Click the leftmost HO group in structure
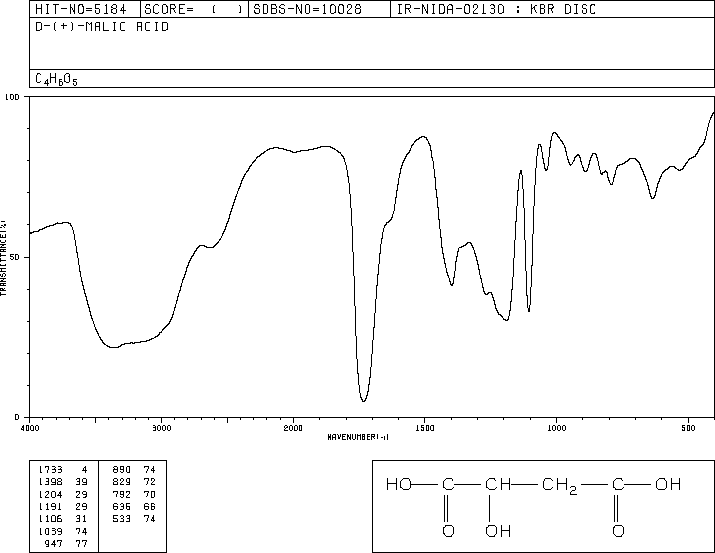This screenshot has height=553, width=715. click(399, 484)
